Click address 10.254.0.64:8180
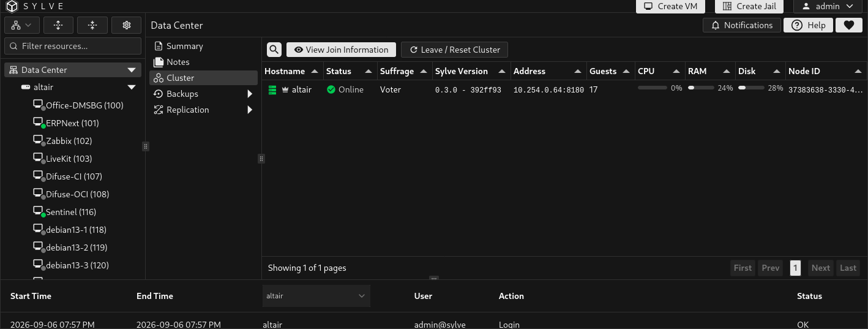 click(x=548, y=90)
